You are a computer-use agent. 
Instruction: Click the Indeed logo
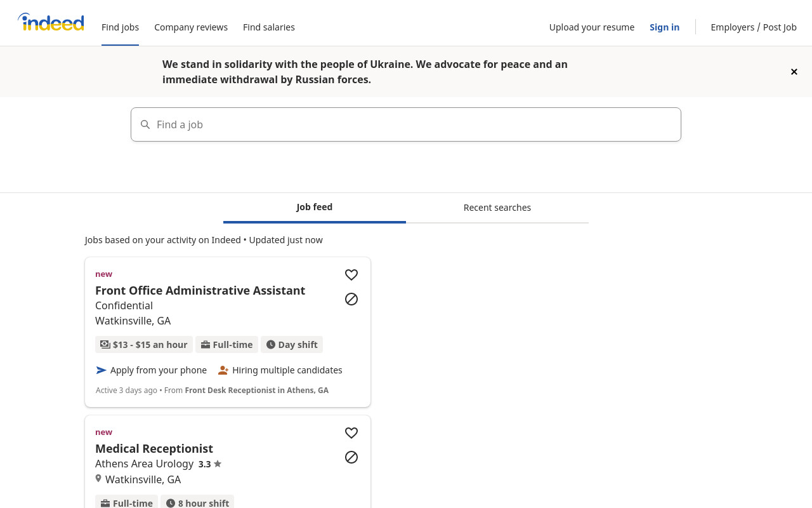(51, 22)
